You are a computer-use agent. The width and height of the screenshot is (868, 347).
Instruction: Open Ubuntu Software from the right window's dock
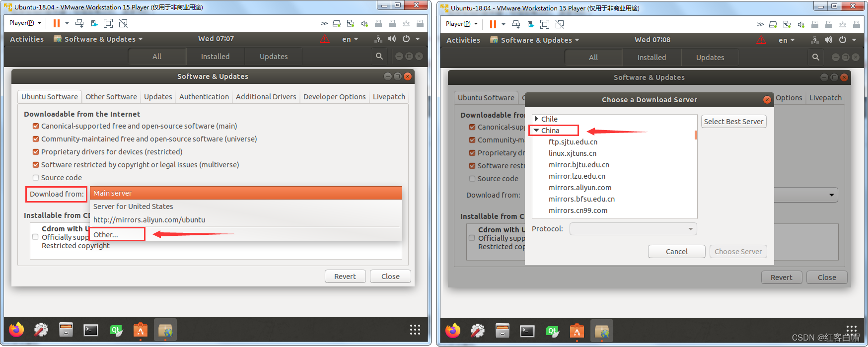577,331
